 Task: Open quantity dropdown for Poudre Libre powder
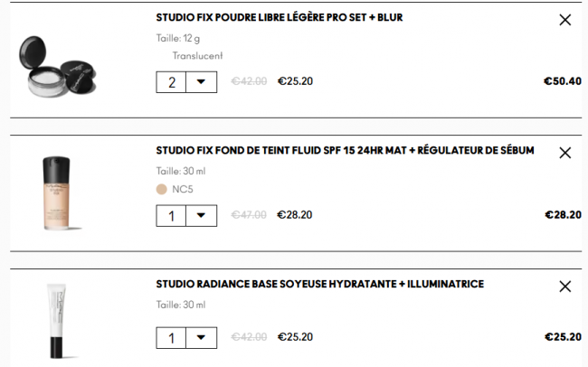point(201,82)
